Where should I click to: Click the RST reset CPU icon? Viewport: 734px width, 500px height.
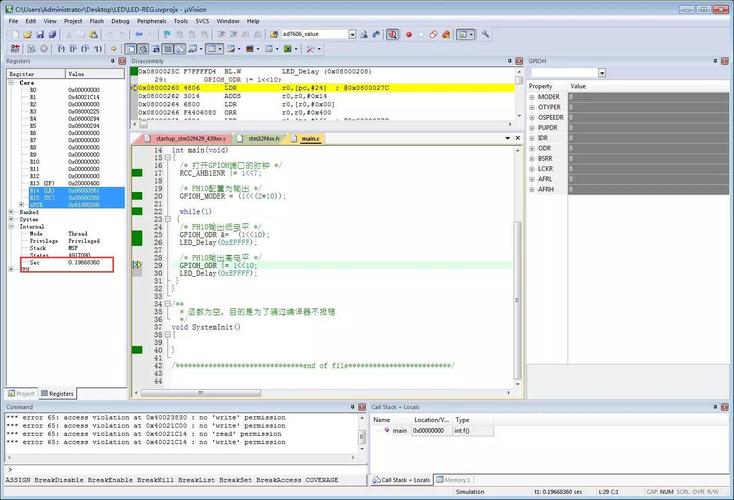pyautogui.click(x=15, y=49)
